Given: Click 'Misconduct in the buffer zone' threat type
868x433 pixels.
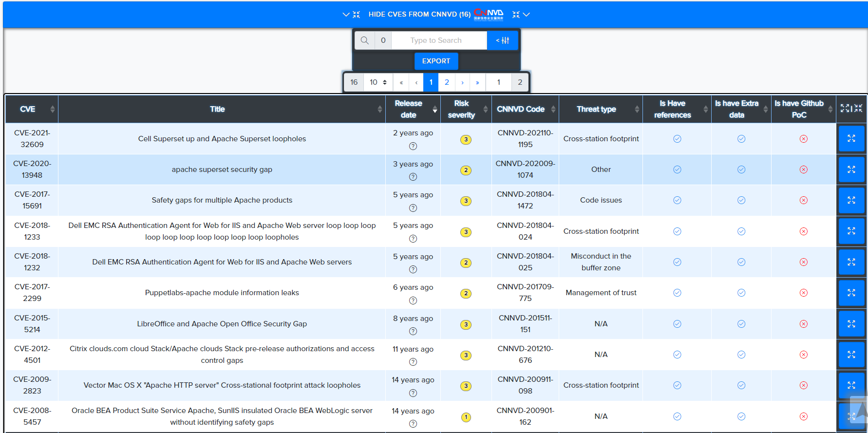Looking at the screenshot, I should 601,262.
